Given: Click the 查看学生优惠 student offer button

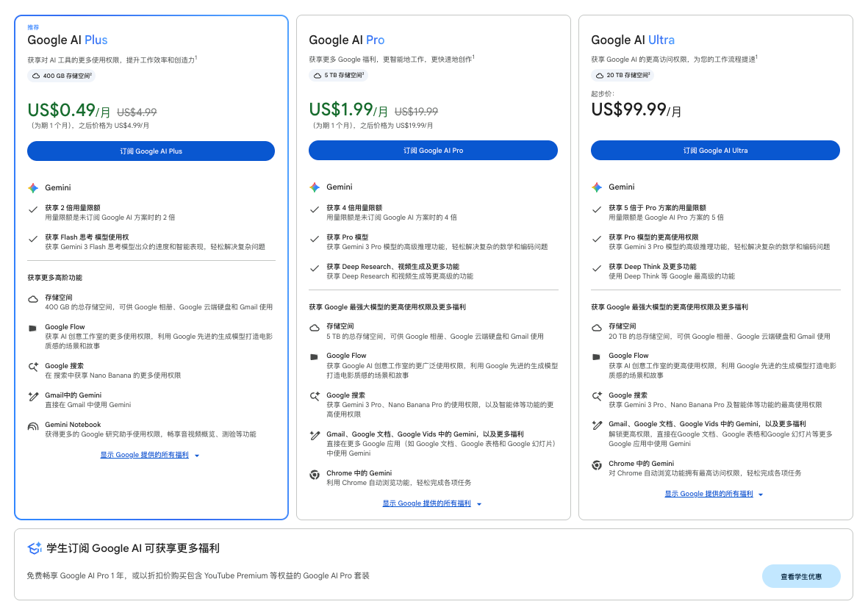Looking at the screenshot, I should 801,577.
